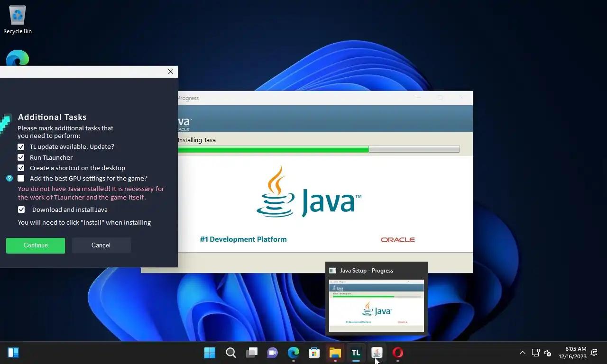Image resolution: width=607 pixels, height=364 pixels.
Task: Open Opera browser from the taskbar
Action: click(397, 353)
